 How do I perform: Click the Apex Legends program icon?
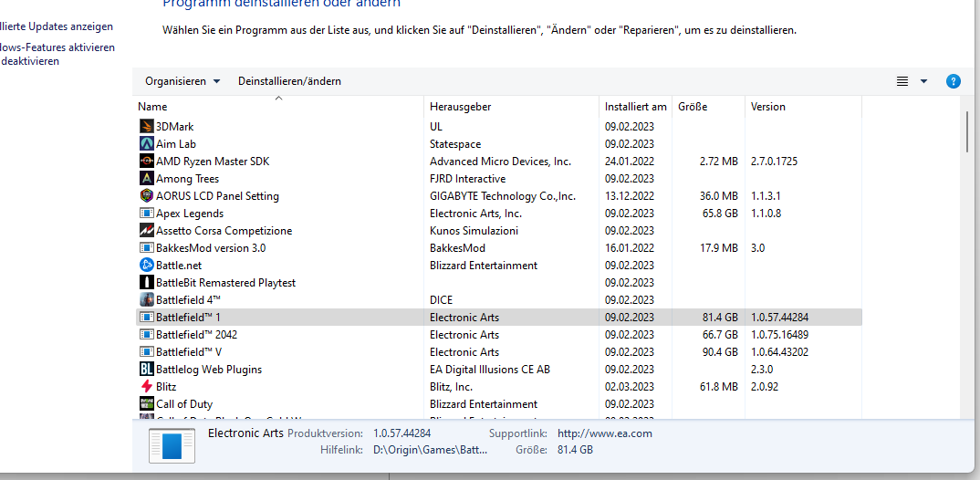146,214
